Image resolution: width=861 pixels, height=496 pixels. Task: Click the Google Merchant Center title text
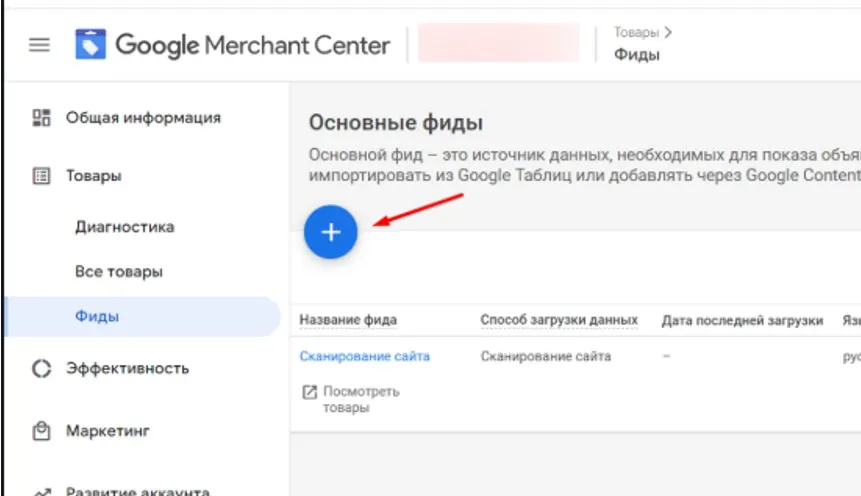[x=253, y=45]
